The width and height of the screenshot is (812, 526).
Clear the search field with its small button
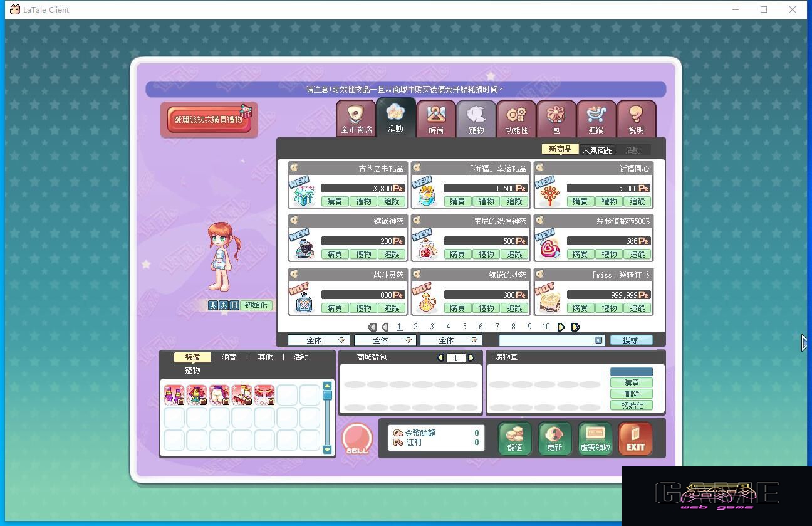point(599,340)
